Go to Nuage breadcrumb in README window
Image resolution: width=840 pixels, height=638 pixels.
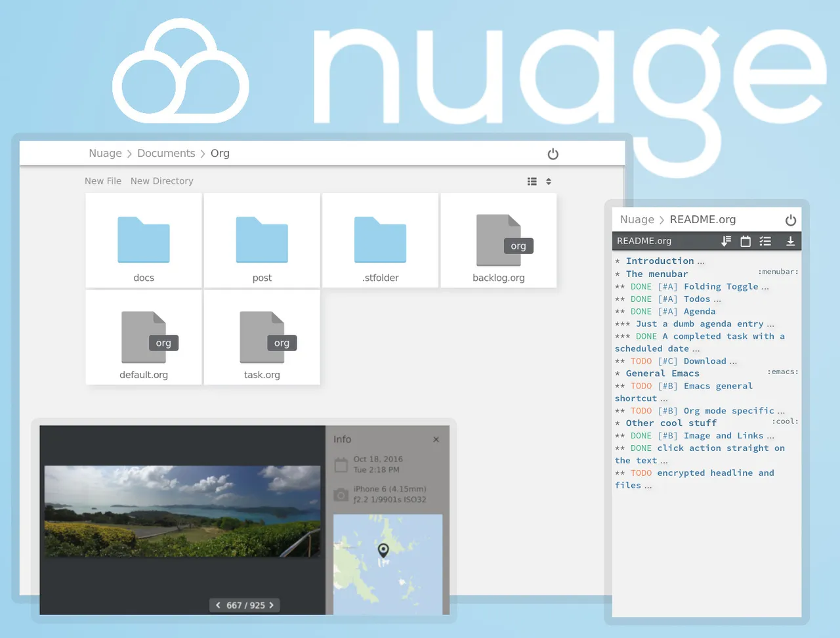point(637,219)
